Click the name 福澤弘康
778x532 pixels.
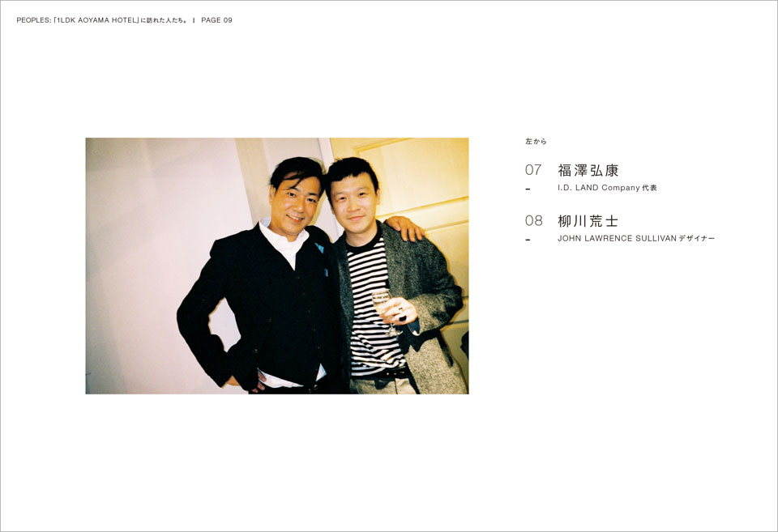(588, 171)
